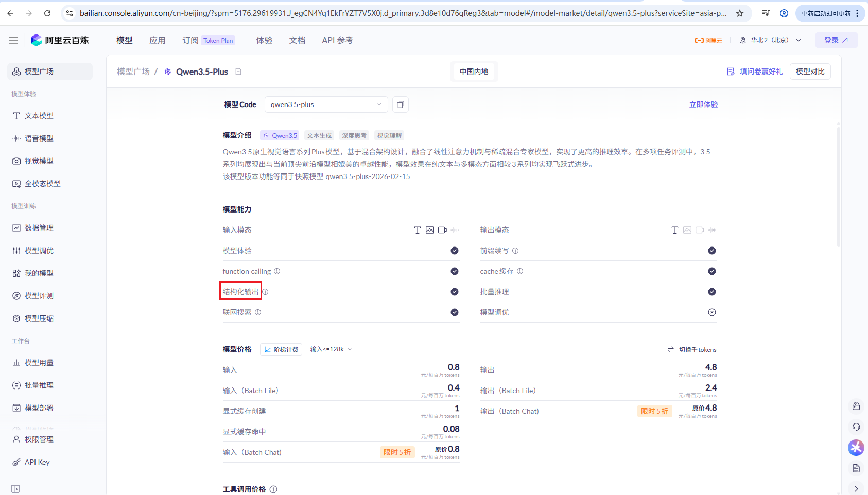Open the browser three-dot menu
Screen dimensions: 868x495
tap(857, 13)
